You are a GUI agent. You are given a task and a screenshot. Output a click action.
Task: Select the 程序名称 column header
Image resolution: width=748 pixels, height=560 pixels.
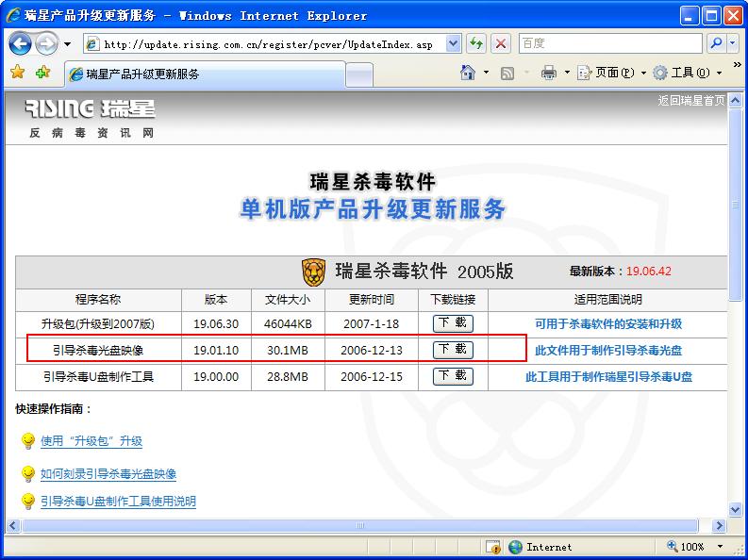[98, 299]
